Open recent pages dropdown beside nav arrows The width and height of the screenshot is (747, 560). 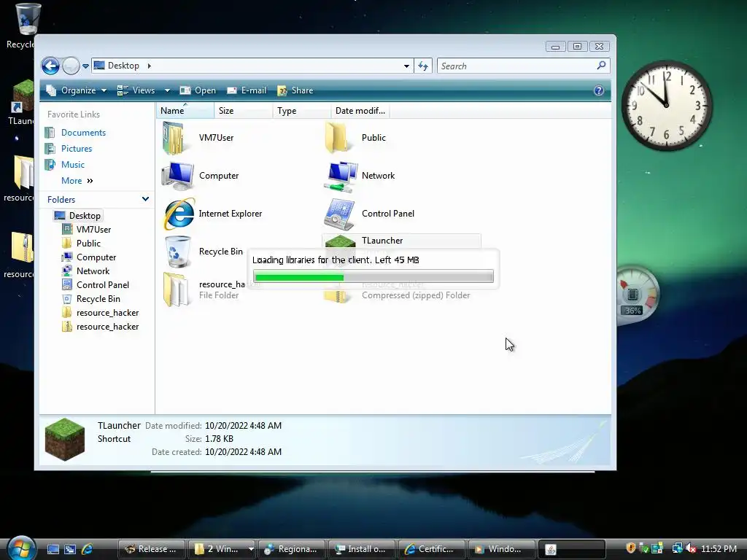[x=86, y=66]
